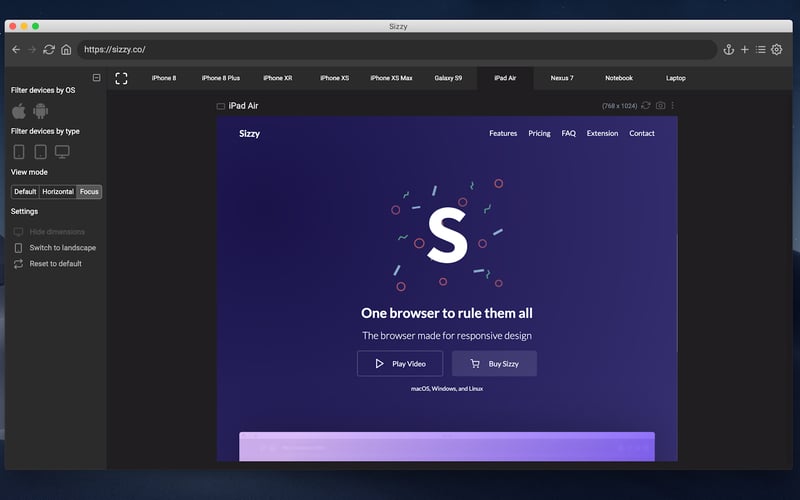Viewport: 800px width, 500px height.
Task: Go forward using the forward arrow
Action: pos(32,49)
